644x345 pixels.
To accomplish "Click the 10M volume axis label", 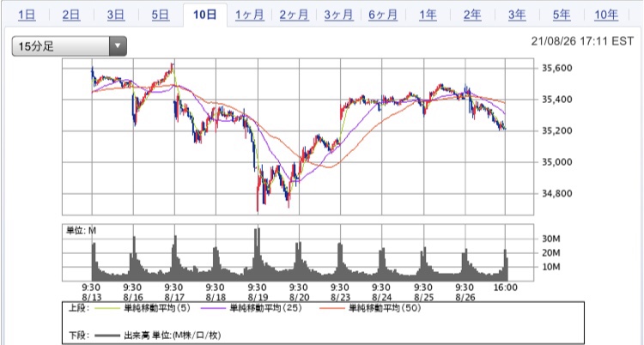I will [x=551, y=267].
